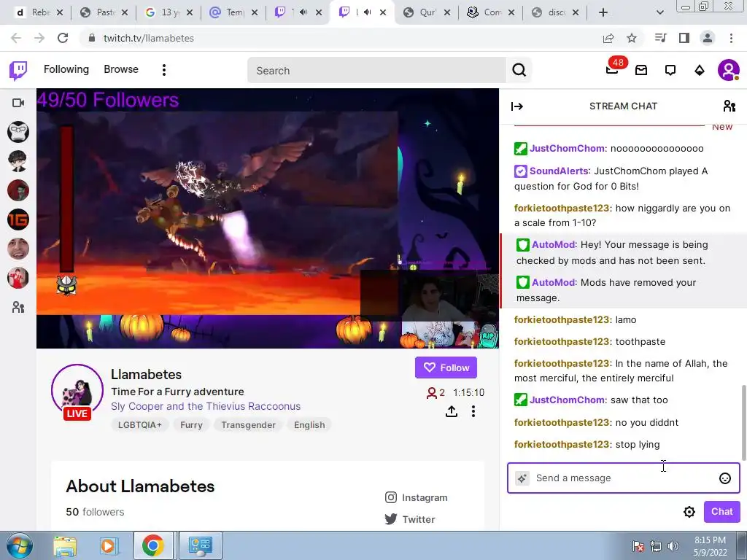Click the SoundAlerts username in chat

click(560, 171)
